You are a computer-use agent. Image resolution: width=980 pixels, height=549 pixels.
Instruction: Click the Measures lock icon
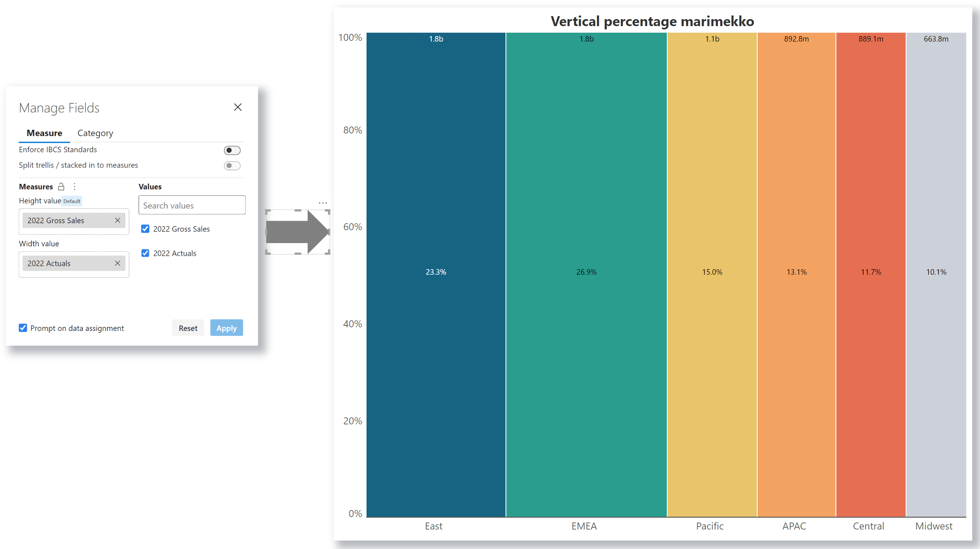click(x=61, y=186)
